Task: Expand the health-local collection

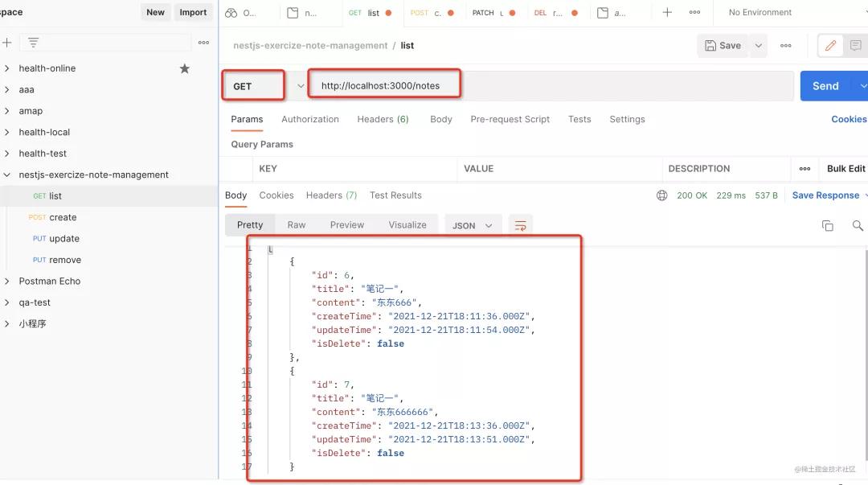Action: coord(6,132)
